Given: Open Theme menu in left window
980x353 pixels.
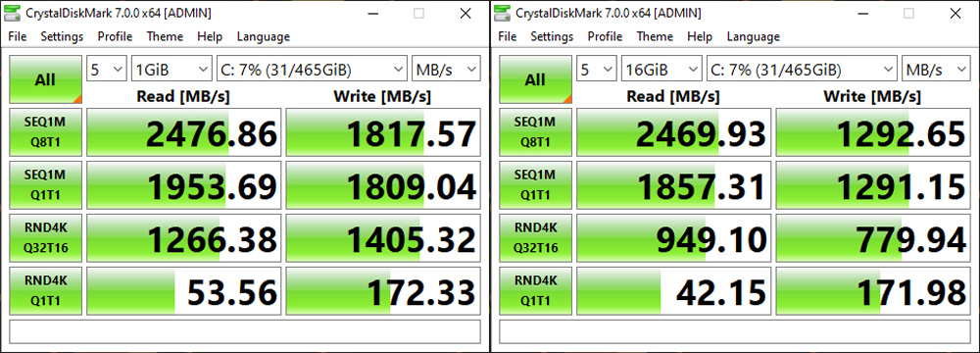Looking at the screenshot, I should (165, 37).
